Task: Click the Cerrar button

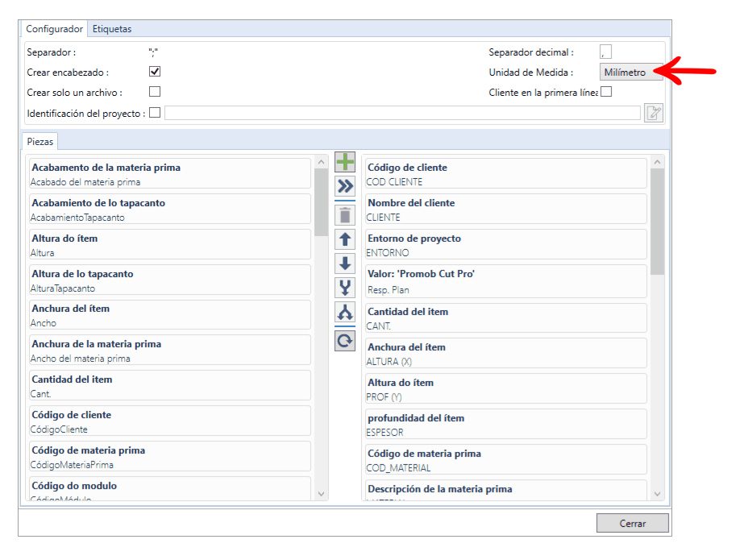Action: pyautogui.click(x=633, y=523)
